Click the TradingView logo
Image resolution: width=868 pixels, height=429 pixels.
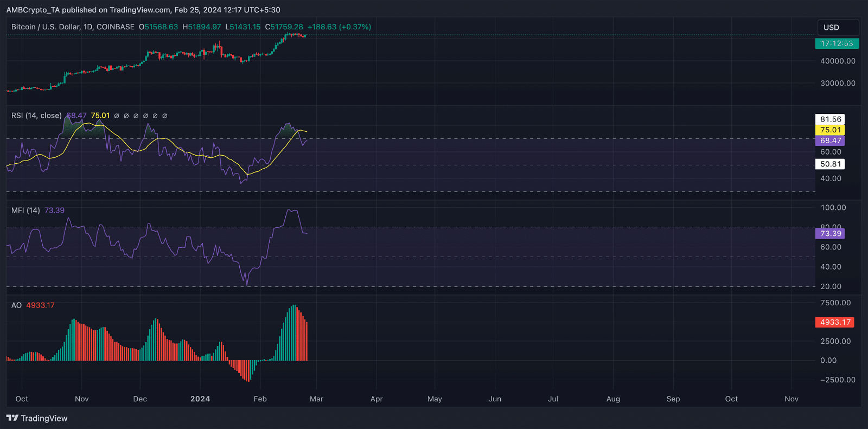coord(37,418)
